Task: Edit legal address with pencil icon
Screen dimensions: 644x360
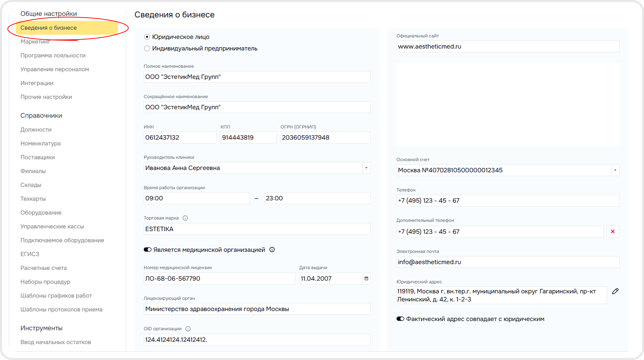Action: [x=615, y=291]
